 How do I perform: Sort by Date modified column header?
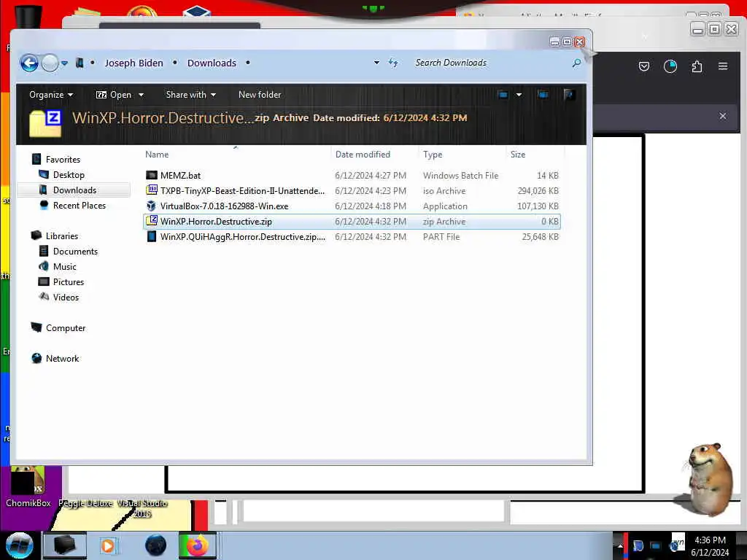click(363, 155)
